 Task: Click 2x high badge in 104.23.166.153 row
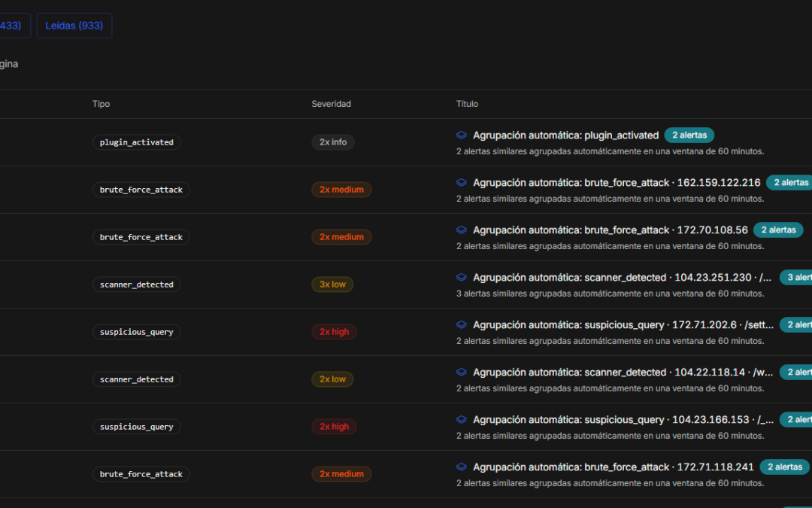[334, 427]
